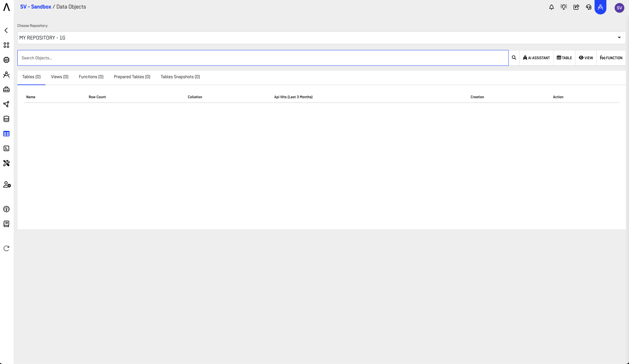Open the AI ASSISTANT button
This screenshot has width=629, height=364.
[x=536, y=58]
